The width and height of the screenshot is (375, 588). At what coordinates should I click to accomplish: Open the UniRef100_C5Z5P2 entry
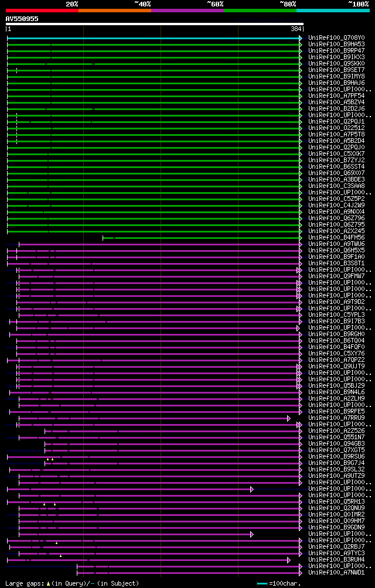click(336, 199)
